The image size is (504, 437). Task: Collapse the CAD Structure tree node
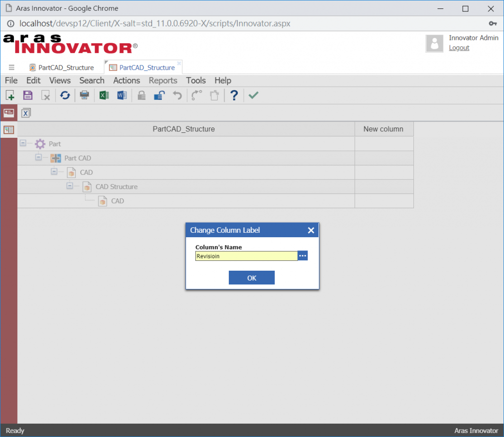[x=69, y=186]
